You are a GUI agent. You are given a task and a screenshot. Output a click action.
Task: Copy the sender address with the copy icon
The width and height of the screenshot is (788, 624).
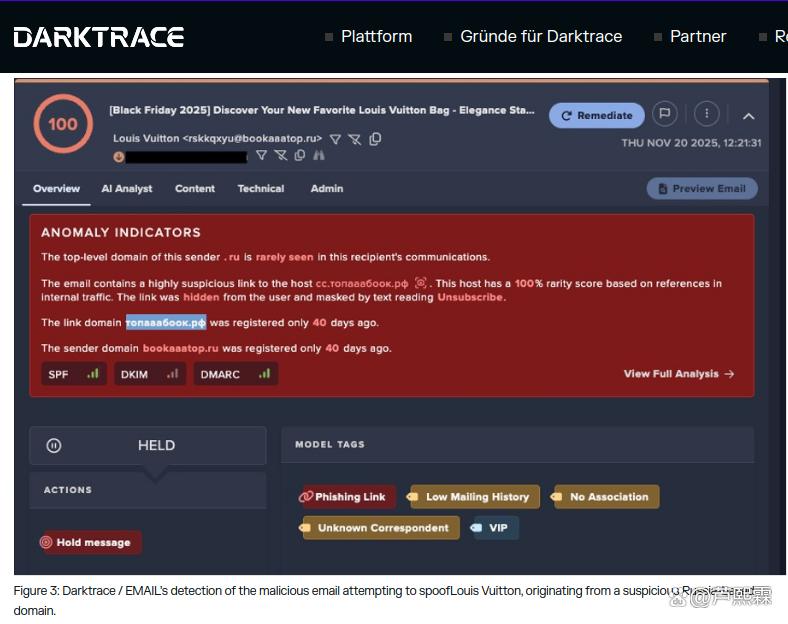pos(375,139)
